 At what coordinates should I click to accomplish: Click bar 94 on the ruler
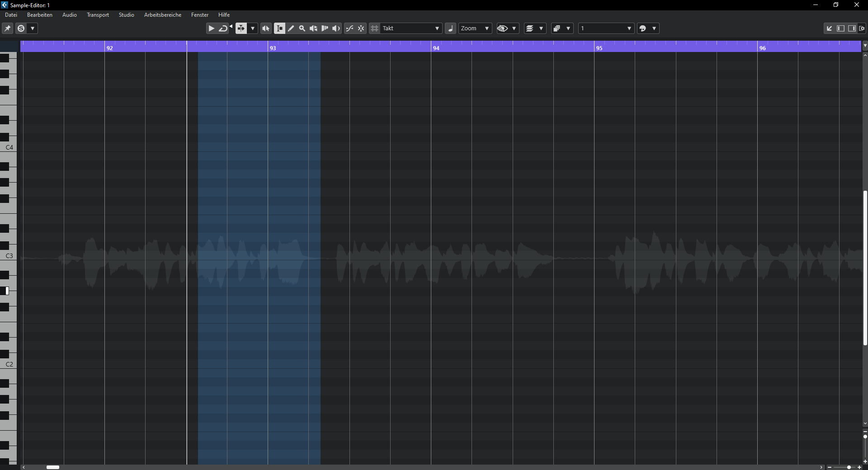click(x=436, y=47)
